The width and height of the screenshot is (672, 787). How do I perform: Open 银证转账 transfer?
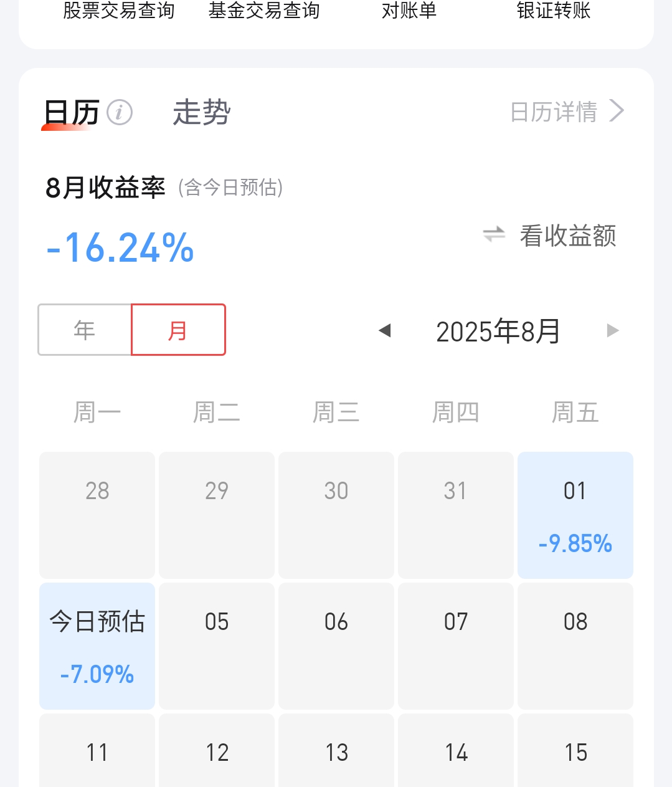pos(554,11)
